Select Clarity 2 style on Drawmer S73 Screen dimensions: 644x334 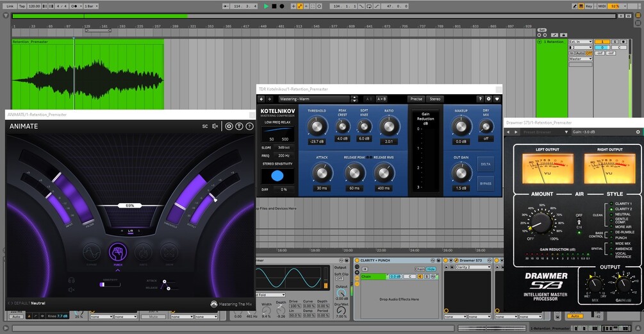pyautogui.click(x=623, y=209)
